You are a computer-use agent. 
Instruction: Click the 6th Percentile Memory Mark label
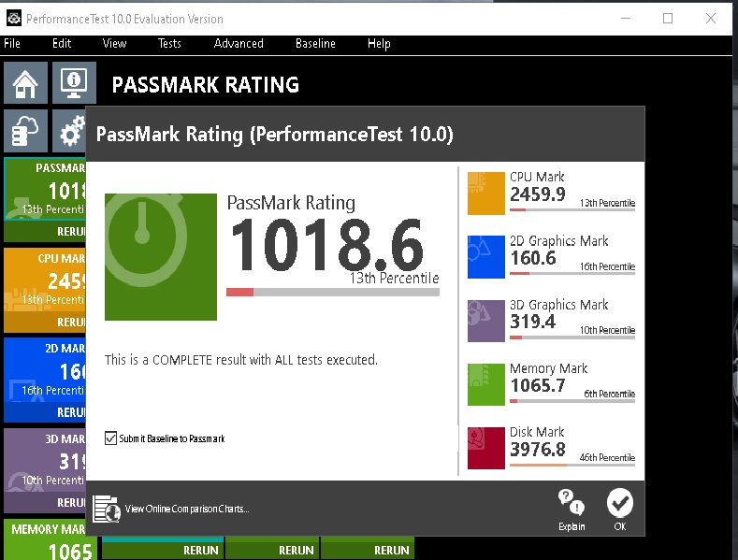(x=610, y=394)
